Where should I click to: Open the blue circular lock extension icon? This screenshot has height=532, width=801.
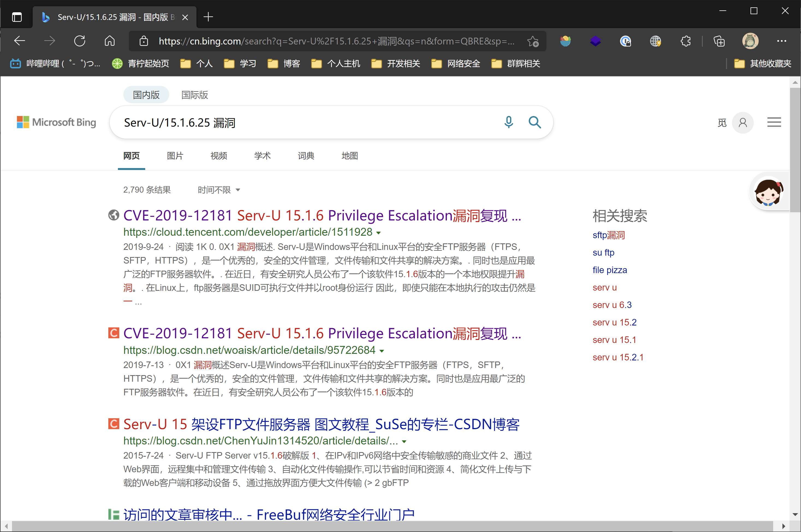click(626, 41)
